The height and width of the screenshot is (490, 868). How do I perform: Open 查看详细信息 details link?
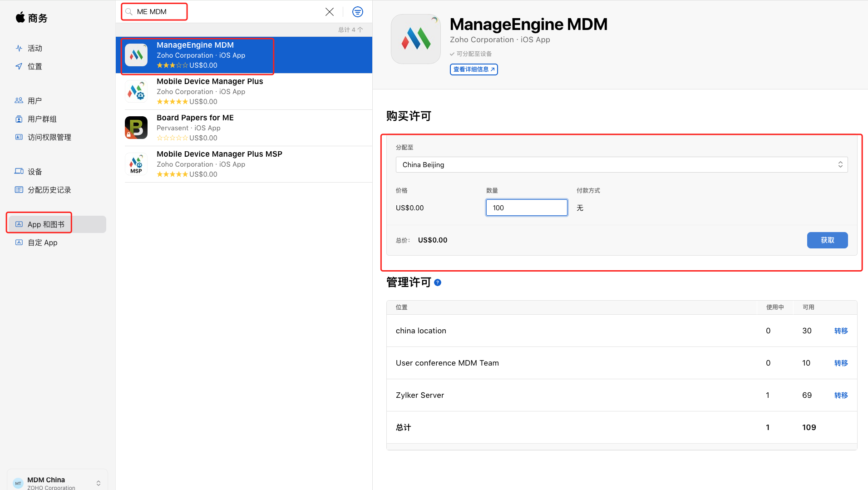coord(473,69)
